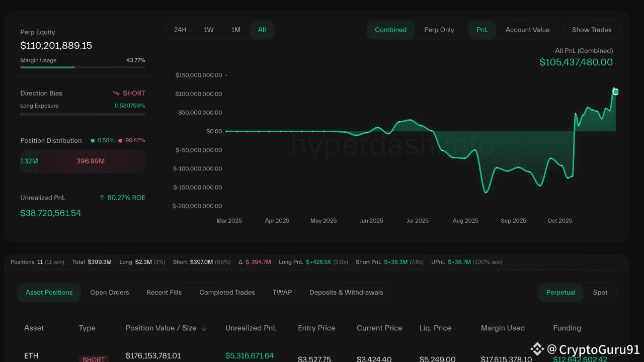Screen dimensions: 644x362
Task: Open the Open Orders tab
Action: point(110,292)
